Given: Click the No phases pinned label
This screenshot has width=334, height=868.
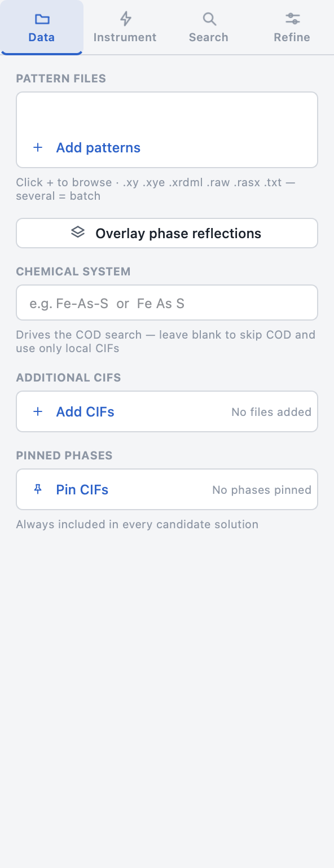Looking at the screenshot, I should coord(262,490).
